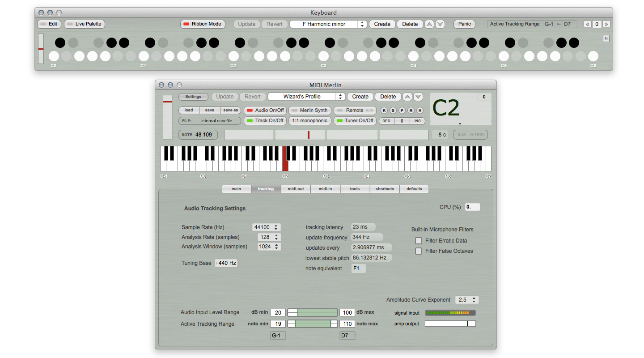This screenshot has height=358, width=644.
Task: Click the N button in Keyboard window
Action: pyautogui.click(x=606, y=38)
